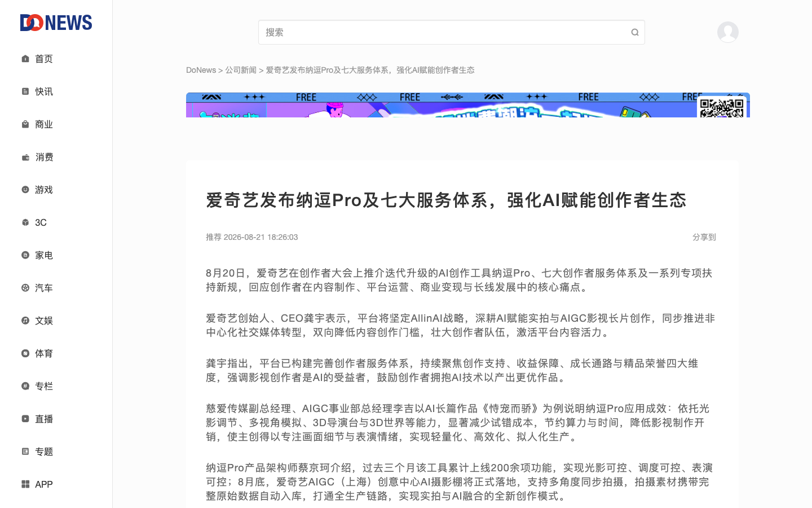Click the article headline 爱奇艺发布纳逗Pro
812x508 pixels.
446,200
